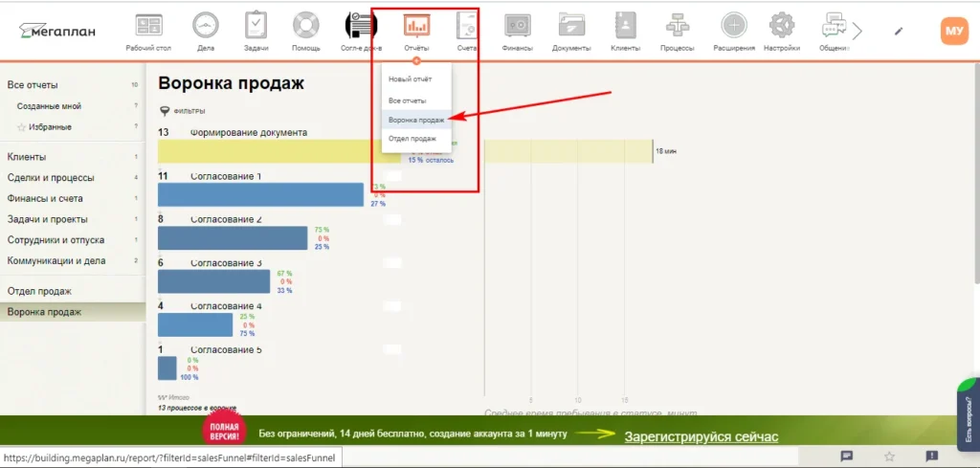
Task: Click the Зарегистрируйся сейчас link
Action: (x=702, y=436)
